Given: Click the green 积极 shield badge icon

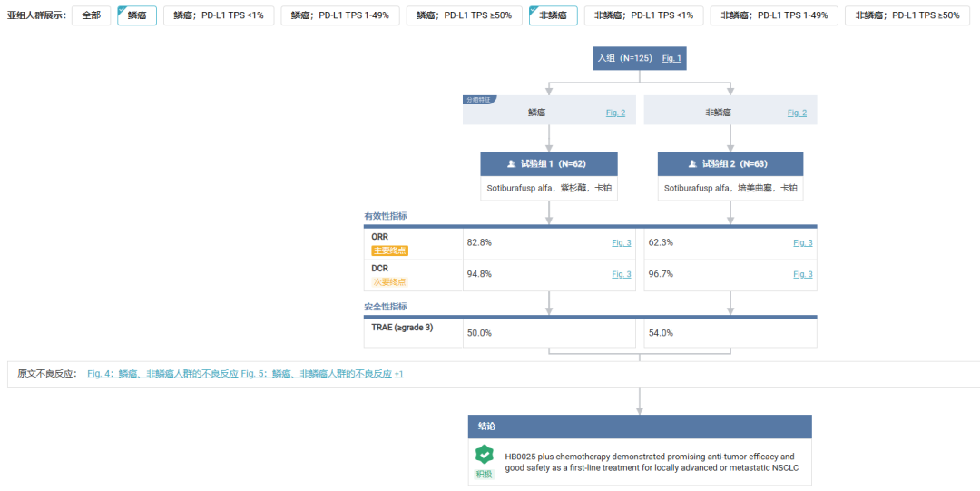Looking at the screenshot, I should [484, 455].
